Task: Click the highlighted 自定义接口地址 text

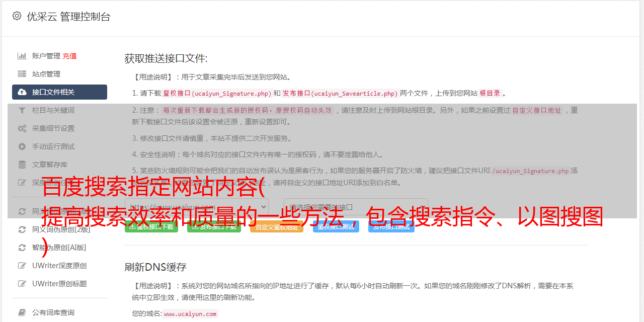Action: click(536, 110)
